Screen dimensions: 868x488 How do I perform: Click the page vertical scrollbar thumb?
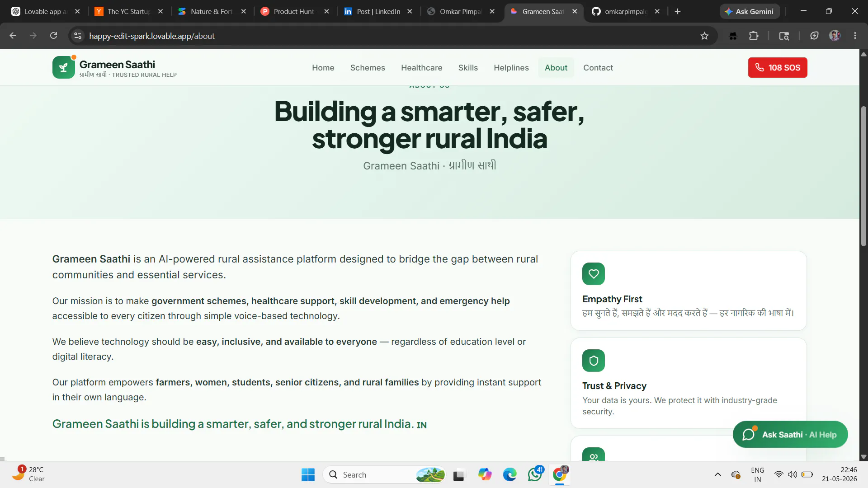click(x=863, y=176)
